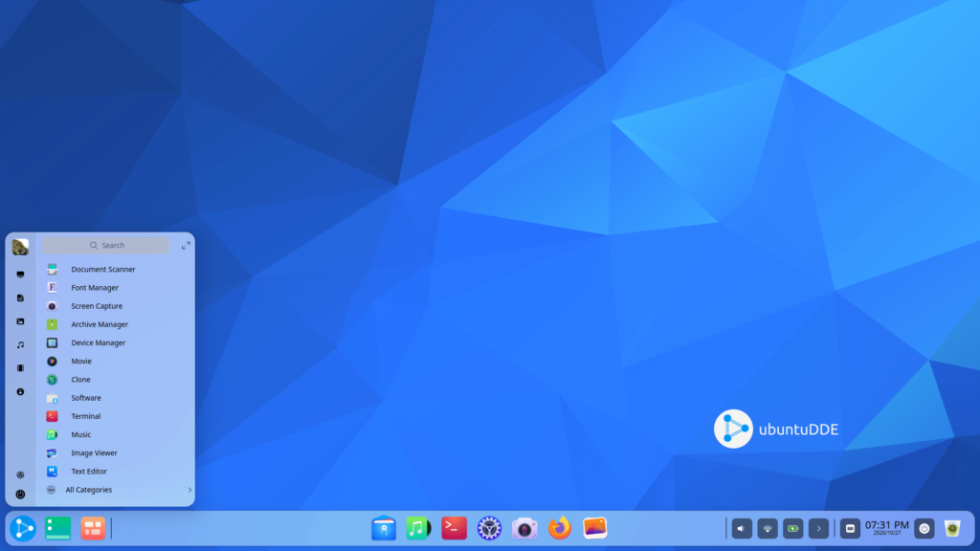
Task: Launch Terminal from the dock
Action: [453, 527]
